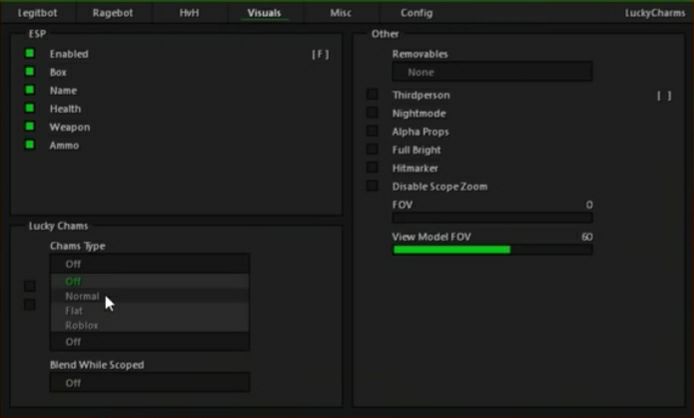Viewport: 694px width, 418px height.
Task: Switch to the Legitbot tab
Action: coord(38,13)
